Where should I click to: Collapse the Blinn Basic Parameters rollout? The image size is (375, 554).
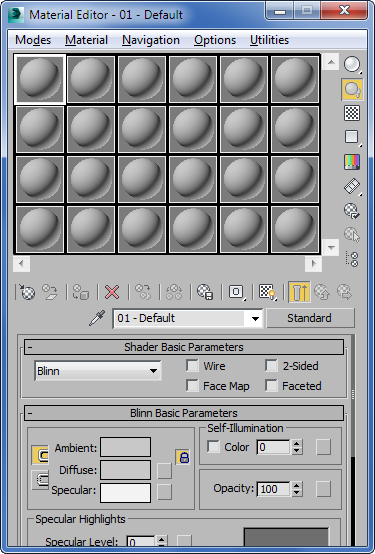[184, 413]
